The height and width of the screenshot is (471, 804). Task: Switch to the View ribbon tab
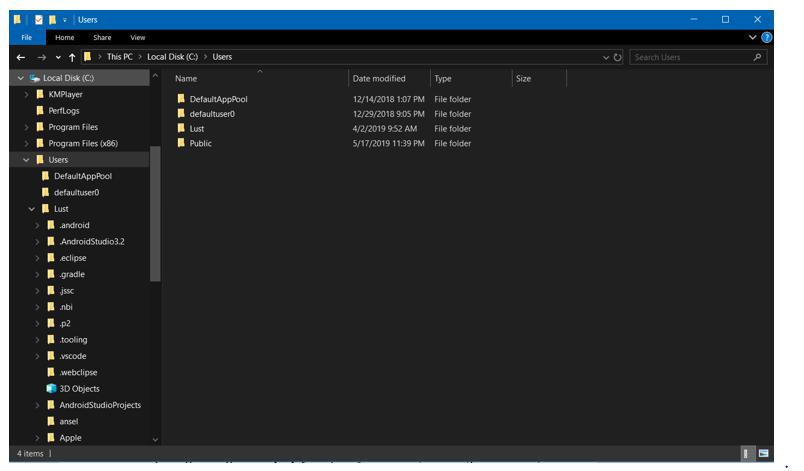(137, 37)
